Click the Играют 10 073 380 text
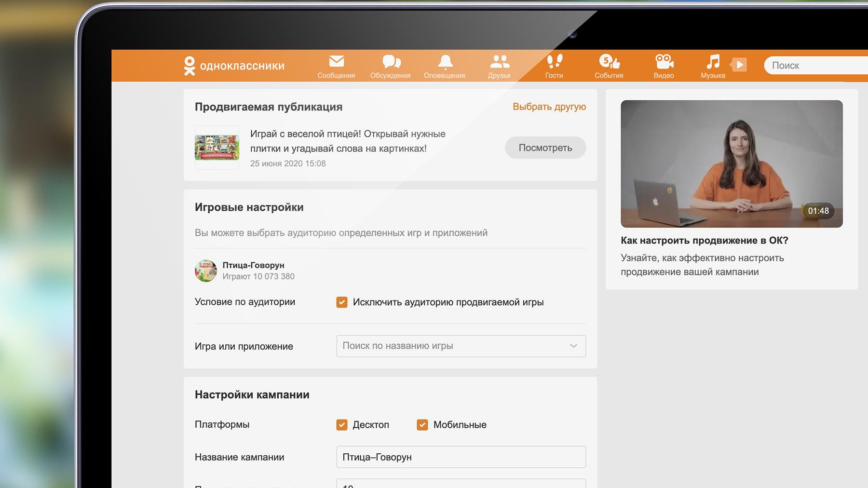Screen dimensions: 868x488 click(258, 276)
